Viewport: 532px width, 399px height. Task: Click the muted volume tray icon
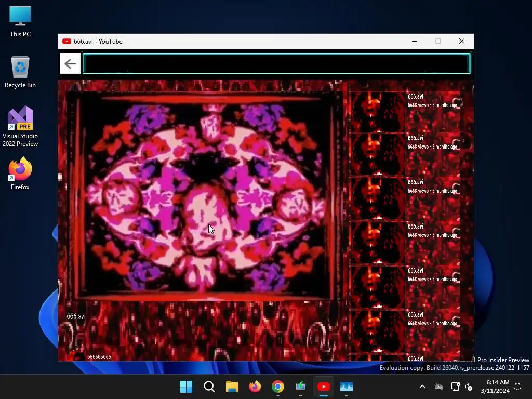click(469, 387)
